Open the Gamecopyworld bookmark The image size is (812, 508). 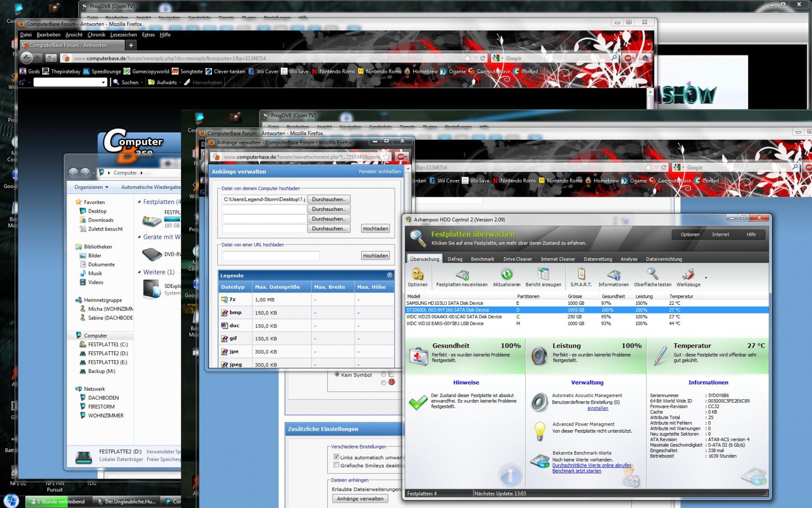(x=146, y=71)
